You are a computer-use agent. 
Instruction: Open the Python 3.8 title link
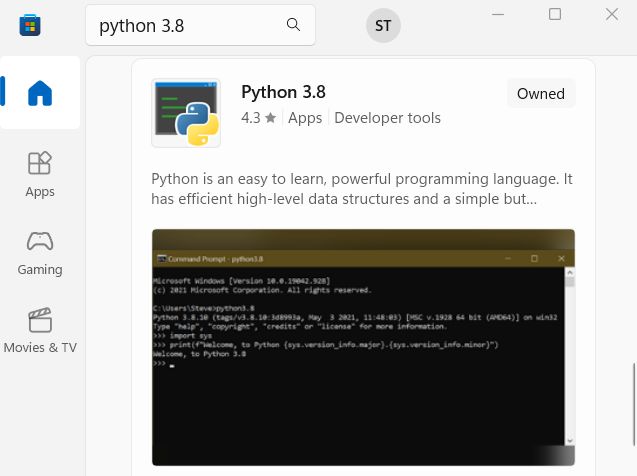coord(283,92)
